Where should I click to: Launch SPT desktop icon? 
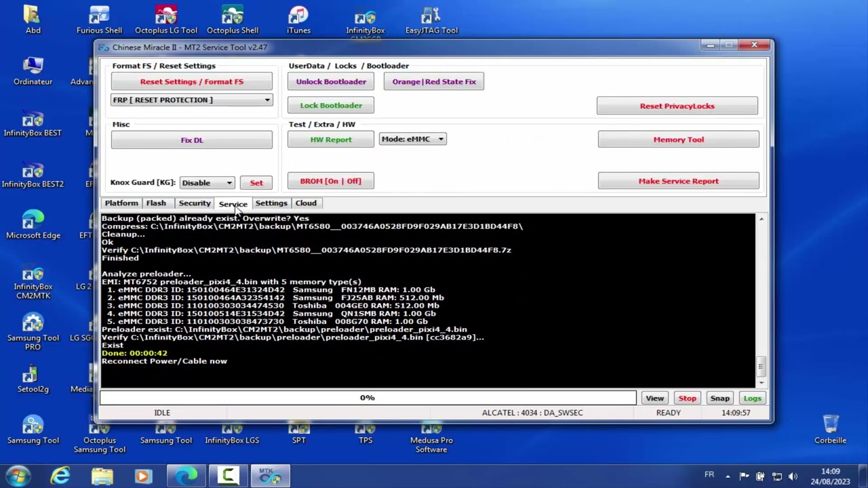(x=298, y=432)
